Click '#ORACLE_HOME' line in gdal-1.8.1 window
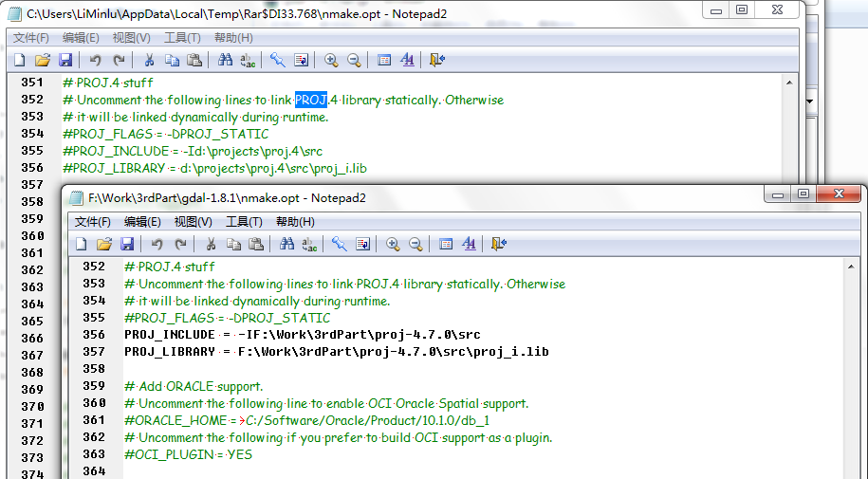This screenshot has height=479, width=868. coord(306,420)
